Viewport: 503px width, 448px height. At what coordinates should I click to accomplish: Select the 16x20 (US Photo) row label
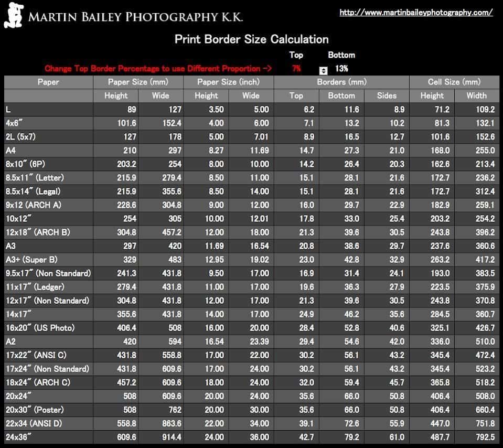(x=40, y=327)
